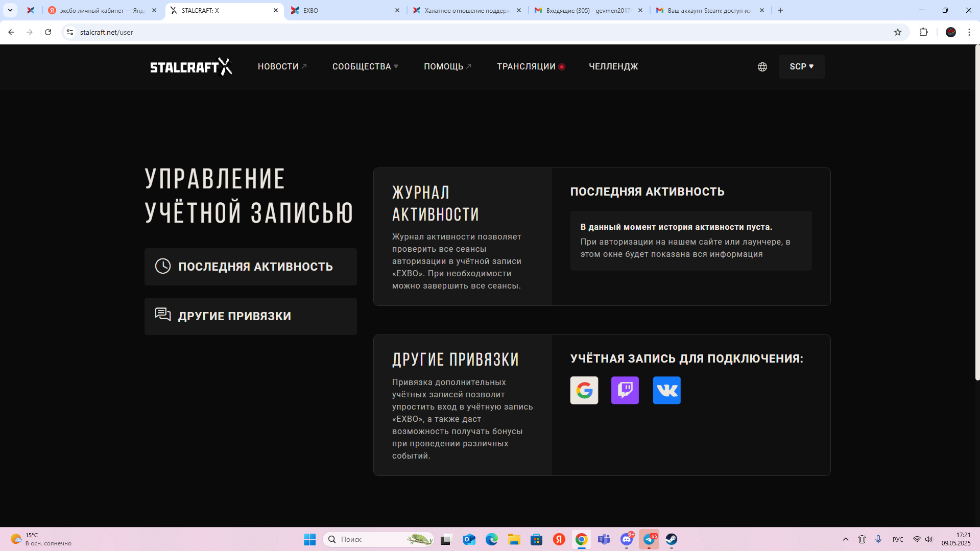
Task: Open Microsoft Store from the taskbar
Action: 536,539
